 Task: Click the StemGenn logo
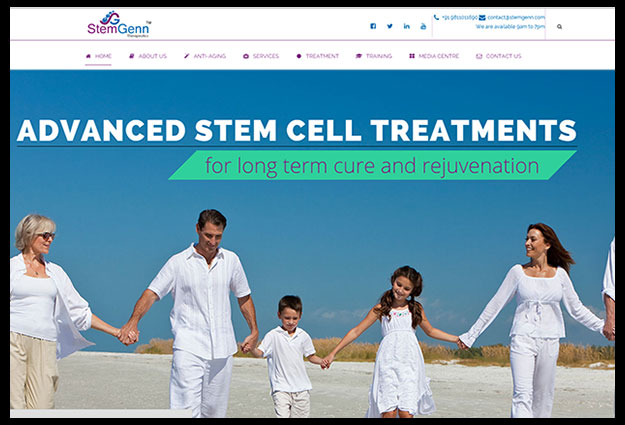119,25
